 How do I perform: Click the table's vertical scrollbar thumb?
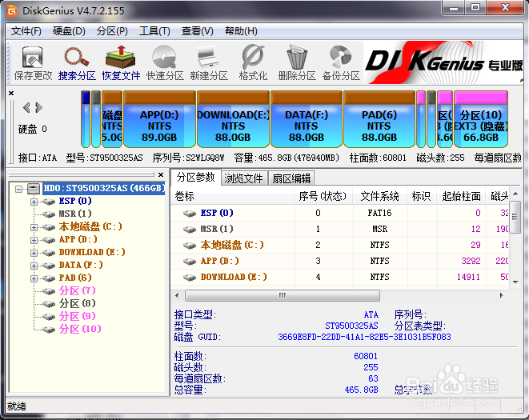[x=515, y=217]
